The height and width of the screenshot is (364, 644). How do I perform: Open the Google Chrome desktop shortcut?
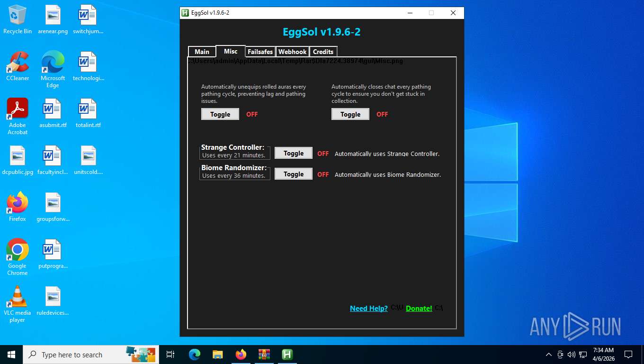[18, 257]
